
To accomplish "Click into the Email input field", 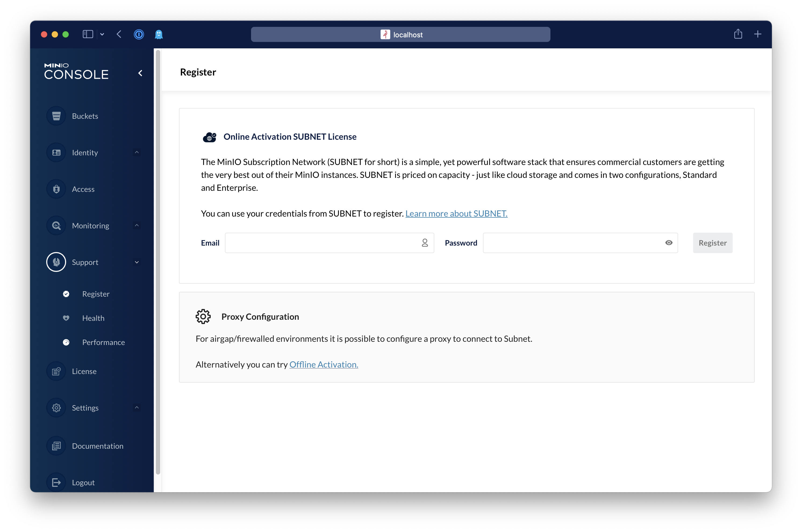I will (x=330, y=243).
